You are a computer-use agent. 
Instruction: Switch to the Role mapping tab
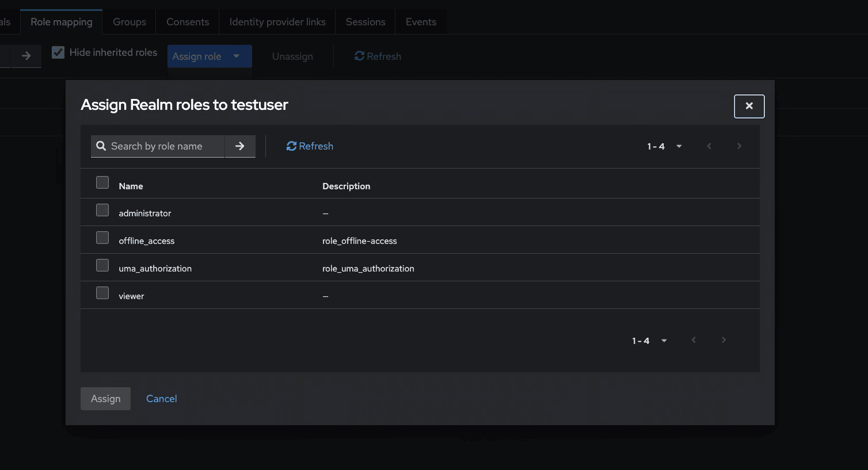[x=62, y=22]
